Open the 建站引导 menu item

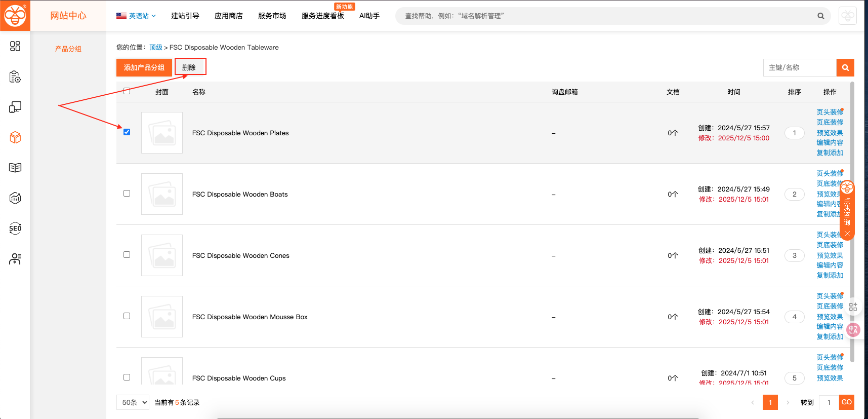coord(185,16)
